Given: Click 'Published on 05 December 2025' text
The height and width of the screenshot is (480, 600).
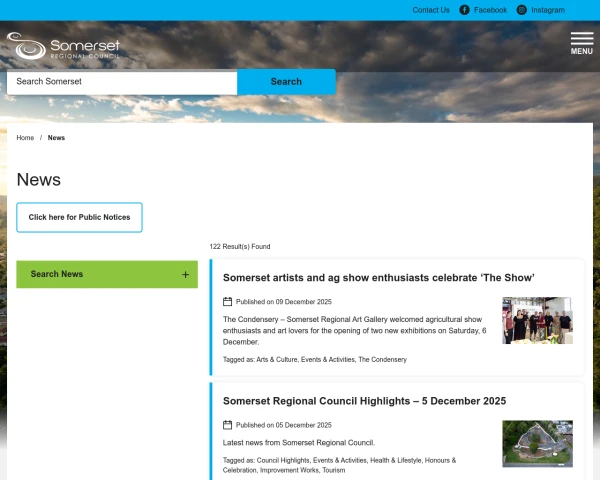Looking at the screenshot, I should (x=284, y=425).
